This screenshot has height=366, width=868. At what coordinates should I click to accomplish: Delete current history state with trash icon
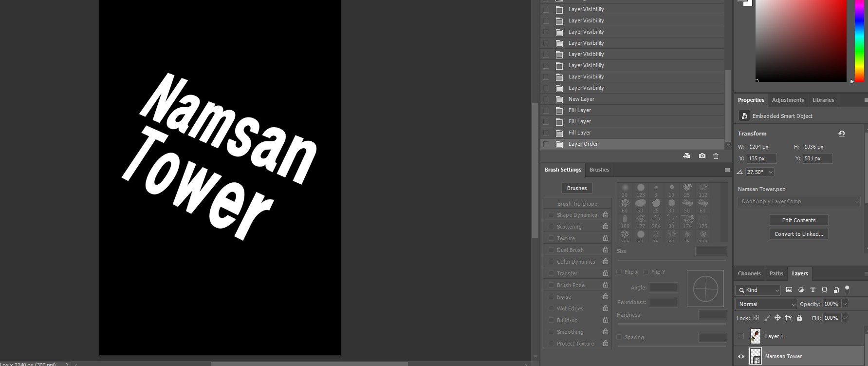(716, 156)
